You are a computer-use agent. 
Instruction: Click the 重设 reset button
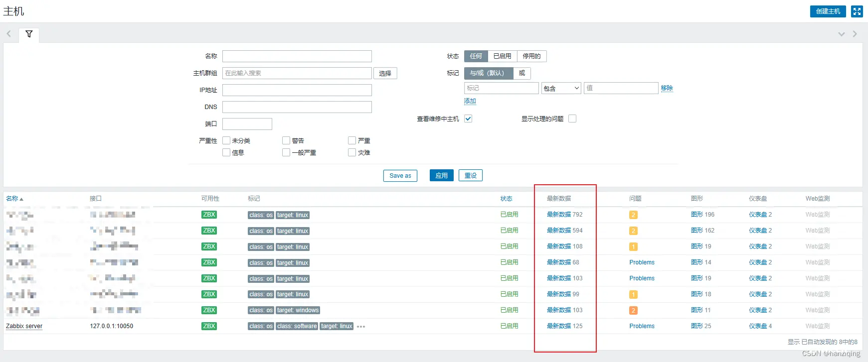(x=471, y=176)
